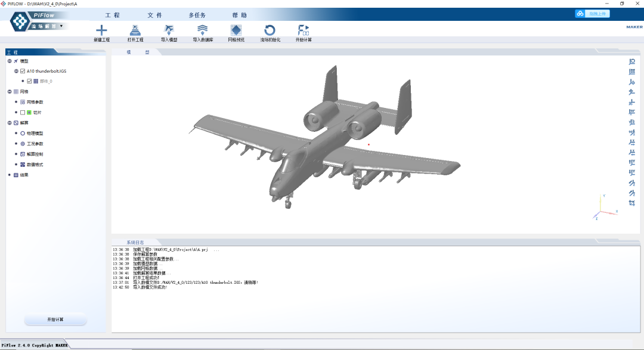This screenshot has height=350, width=644.
Task: Open the 工程 menu
Action: [x=113, y=15]
